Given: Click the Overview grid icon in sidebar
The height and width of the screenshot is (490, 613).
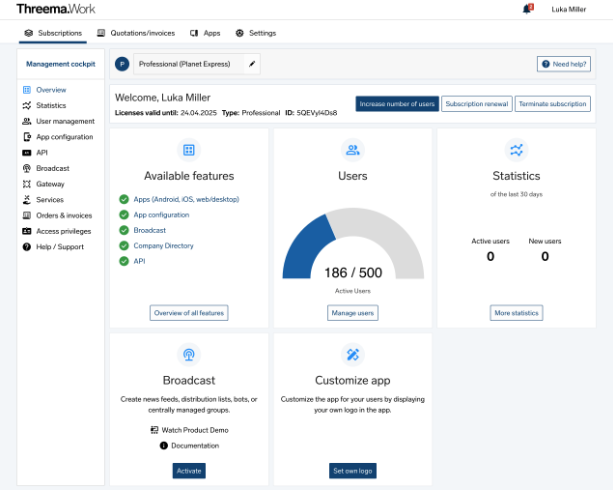Looking at the screenshot, I should tap(27, 90).
